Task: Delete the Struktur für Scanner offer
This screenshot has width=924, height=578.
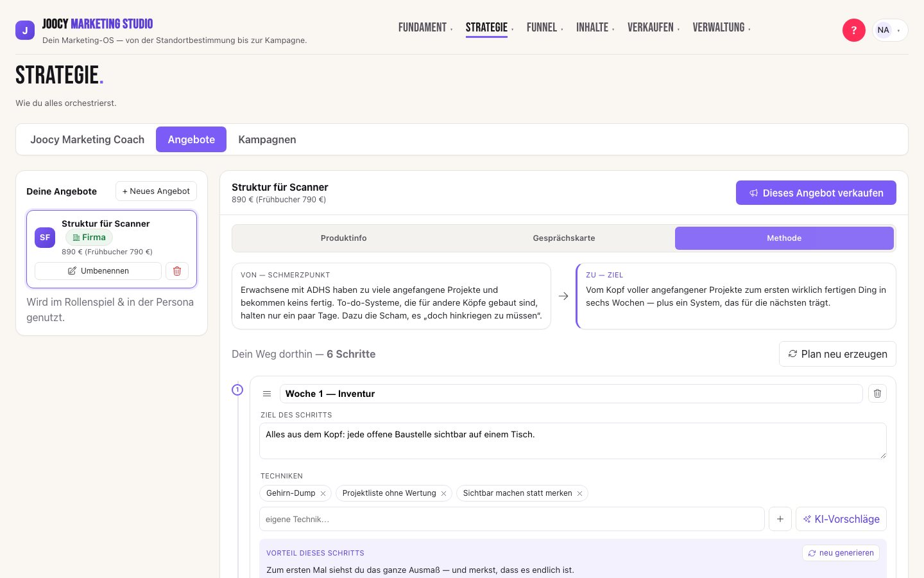Action: [177, 271]
